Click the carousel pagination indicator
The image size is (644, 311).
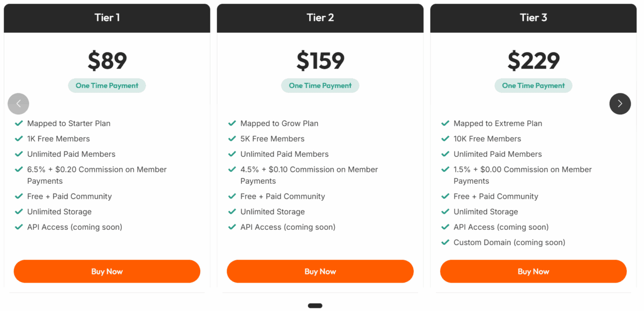coord(315,306)
